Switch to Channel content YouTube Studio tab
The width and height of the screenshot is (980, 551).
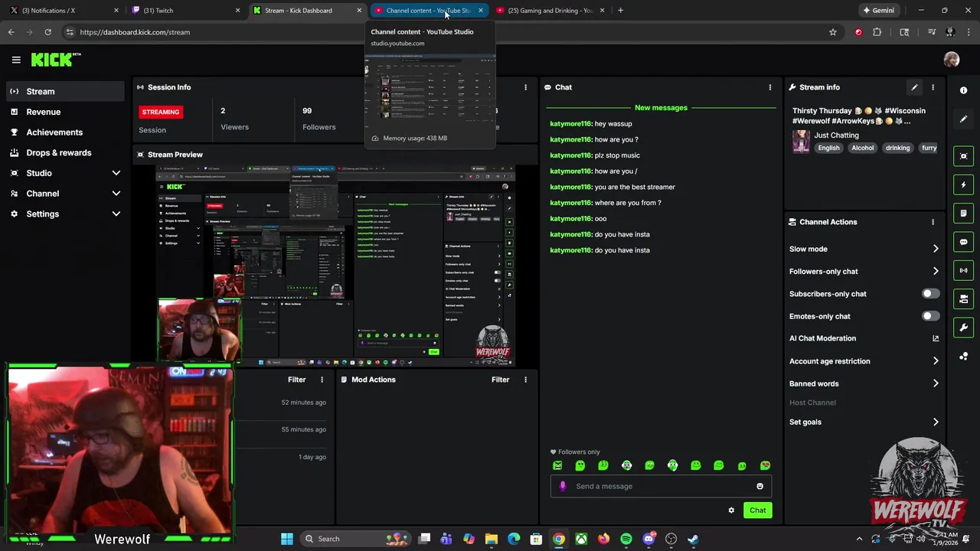tap(429, 11)
